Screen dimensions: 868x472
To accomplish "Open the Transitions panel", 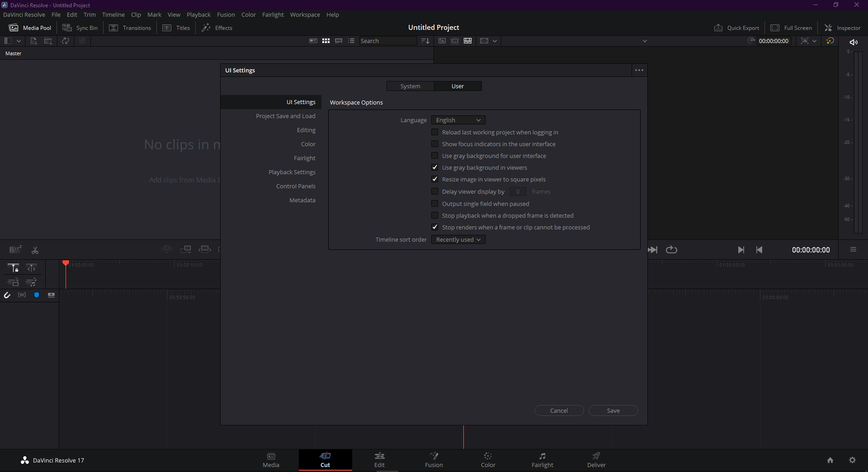I will (x=130, y=28).
